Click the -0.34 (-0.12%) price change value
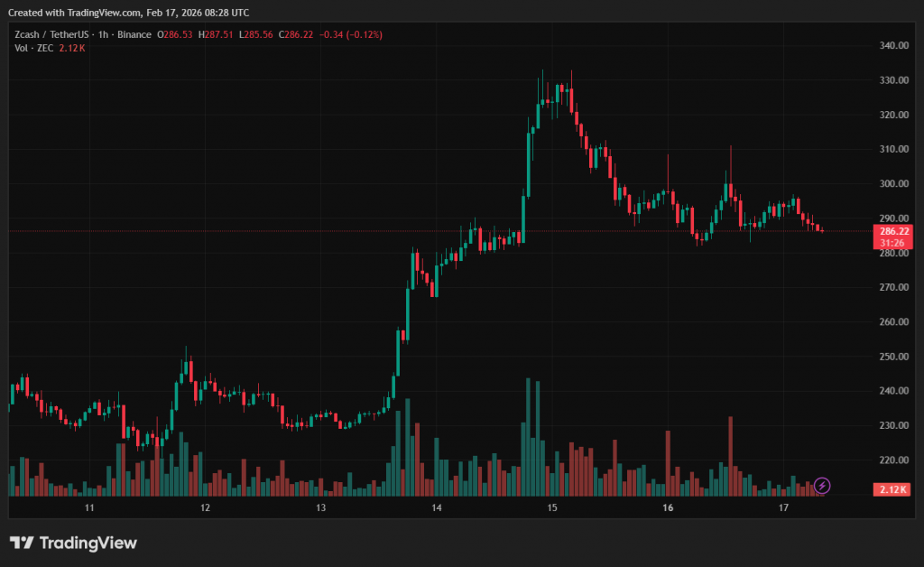This screenshot has height=567, width=924. pyautogui.click(x=351, y=34)
